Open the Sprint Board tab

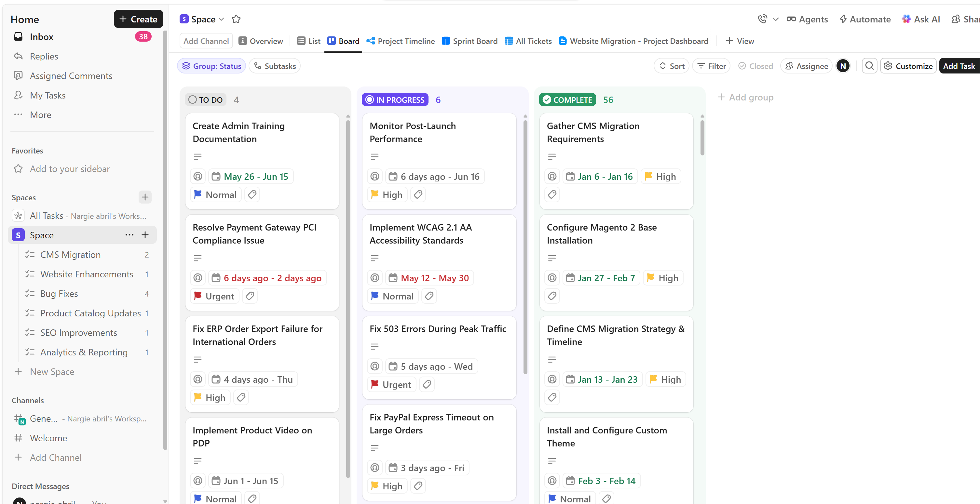pos(470,41)
